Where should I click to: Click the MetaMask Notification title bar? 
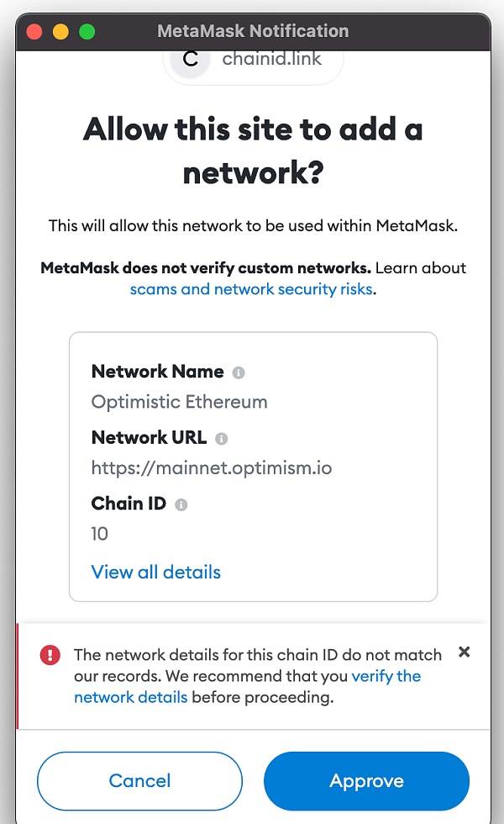click(x=253, y=31)
